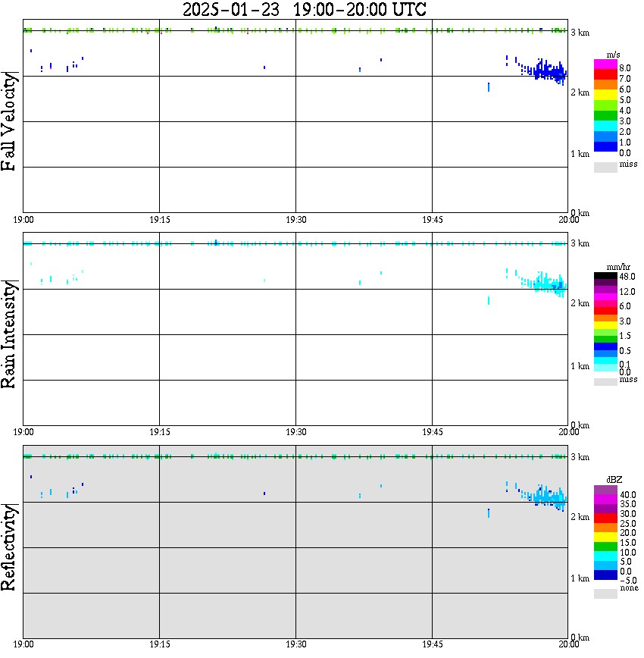The height and width of the screenshot is (658, 644).
Task: Click the black swatch in the mm/hr legend
Action: 605,276
